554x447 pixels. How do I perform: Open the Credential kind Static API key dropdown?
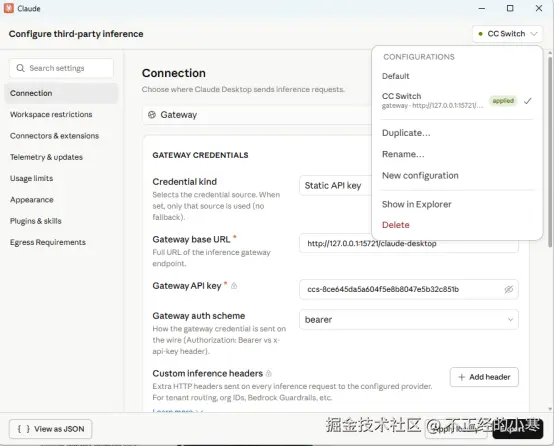pos(335,186)
